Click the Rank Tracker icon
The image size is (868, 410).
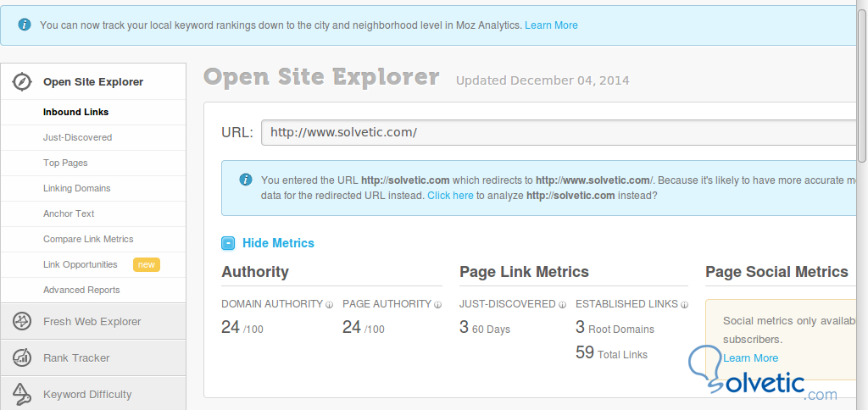point(22,358)
